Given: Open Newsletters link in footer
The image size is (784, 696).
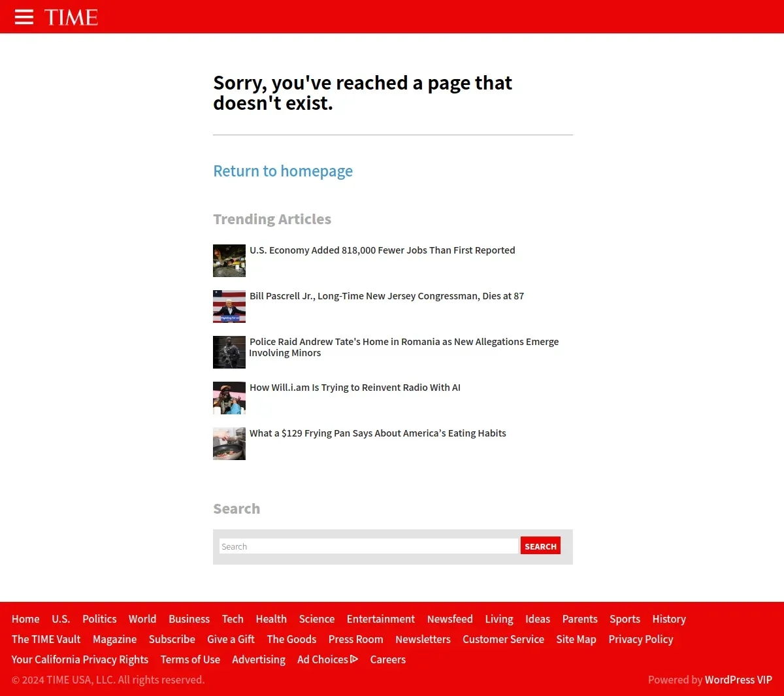Looking at the screenshot, I should point(423,639).
